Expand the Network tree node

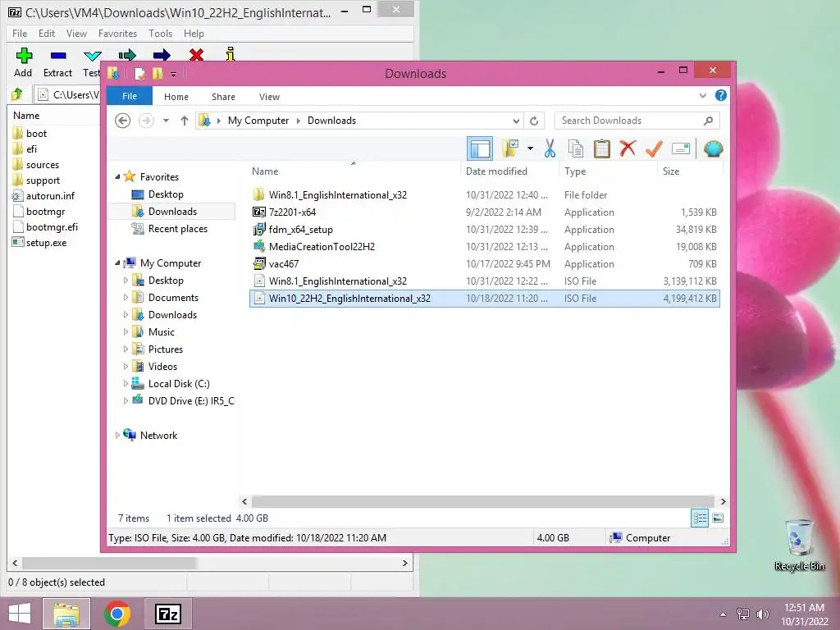pyautogui.click(x=117, y=436)
